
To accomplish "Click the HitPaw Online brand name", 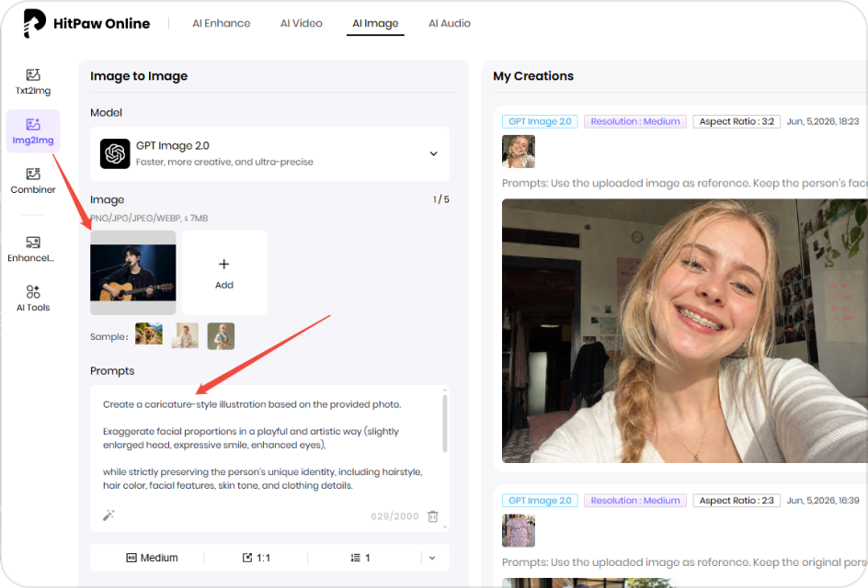I will coord(102,24).
